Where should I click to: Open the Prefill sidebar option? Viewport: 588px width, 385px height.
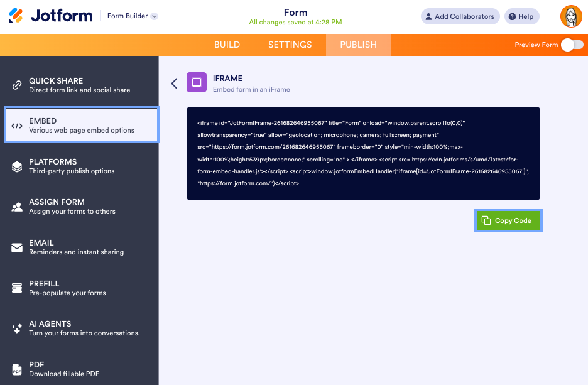pyautogui.click(x=80, y=288)
